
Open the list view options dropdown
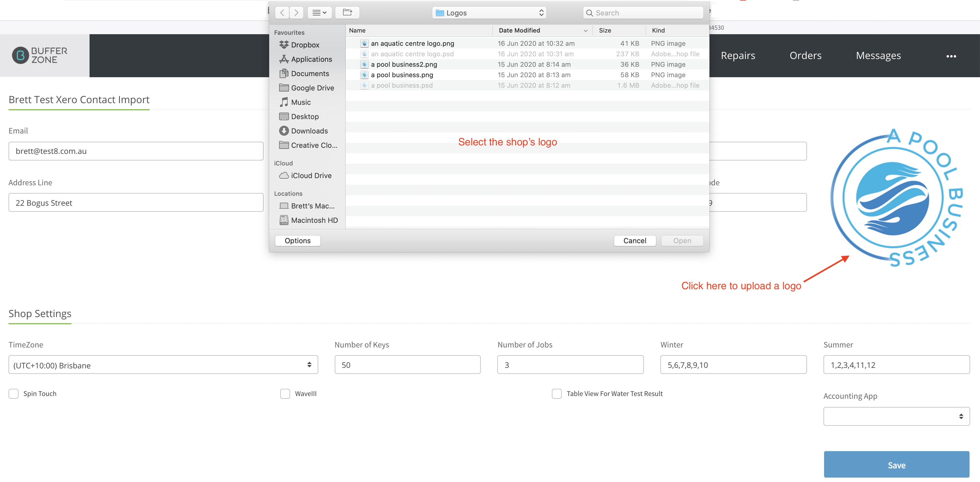(319, 13)
